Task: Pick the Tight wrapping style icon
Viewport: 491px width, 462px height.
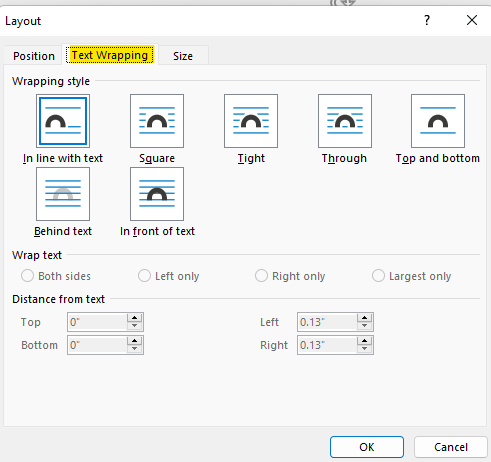Action: [251, 121]
